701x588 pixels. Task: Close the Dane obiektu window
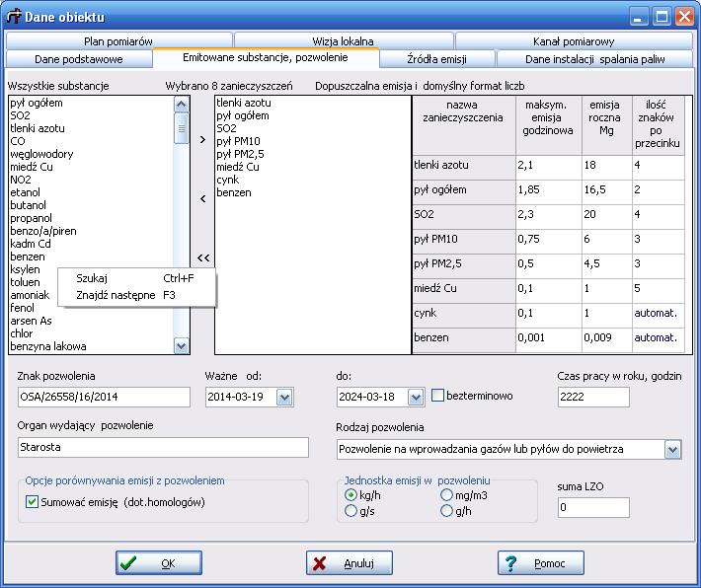tap(685, 17)
